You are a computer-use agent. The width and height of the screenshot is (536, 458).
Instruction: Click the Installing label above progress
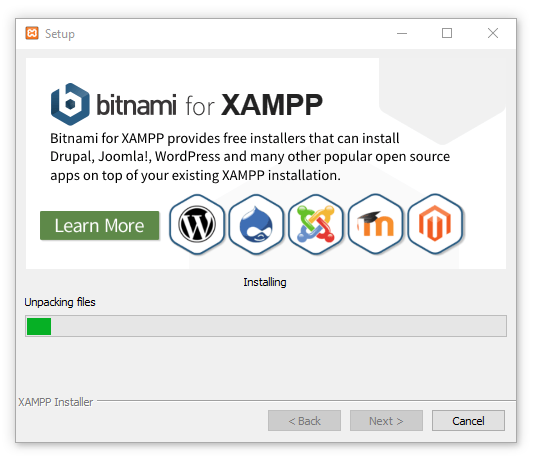coord(265,282)
